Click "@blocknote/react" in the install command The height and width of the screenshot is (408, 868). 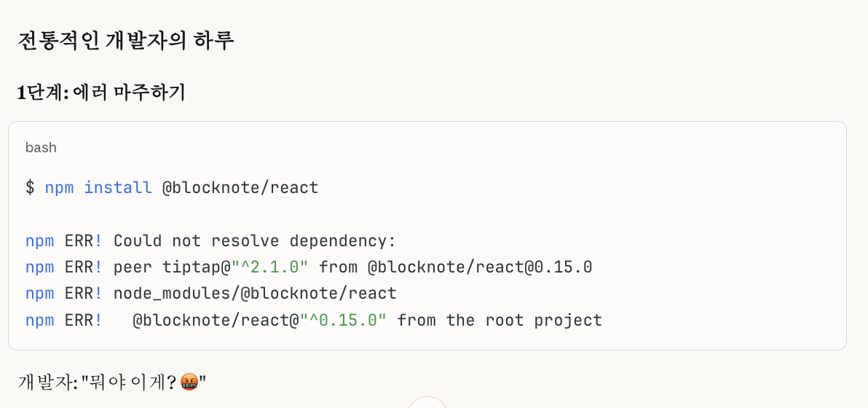click(x=240, y=188)
